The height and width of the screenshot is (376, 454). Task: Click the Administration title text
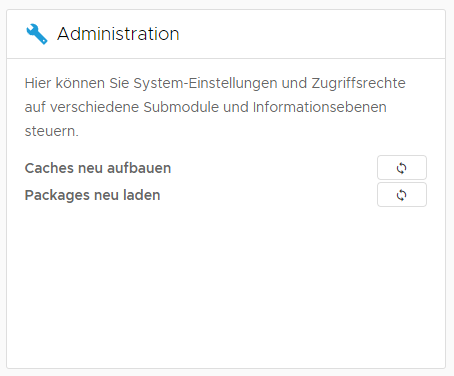tap(118, 34)
